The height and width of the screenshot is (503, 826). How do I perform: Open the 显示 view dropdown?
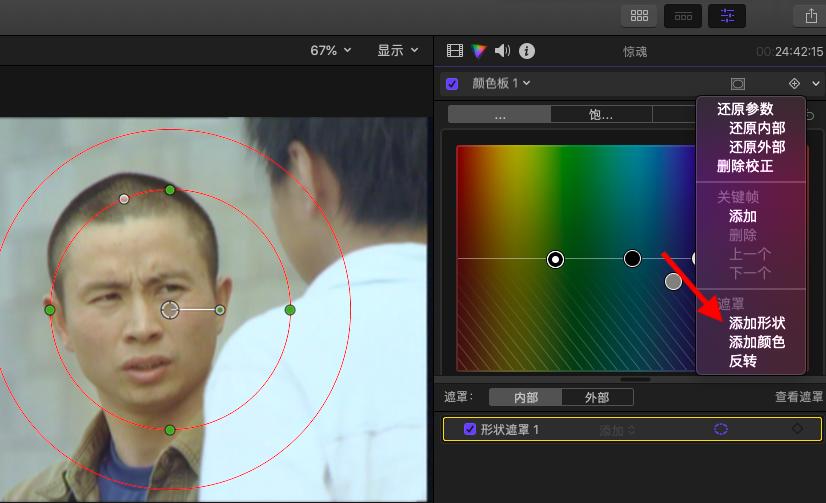point(398,51)
